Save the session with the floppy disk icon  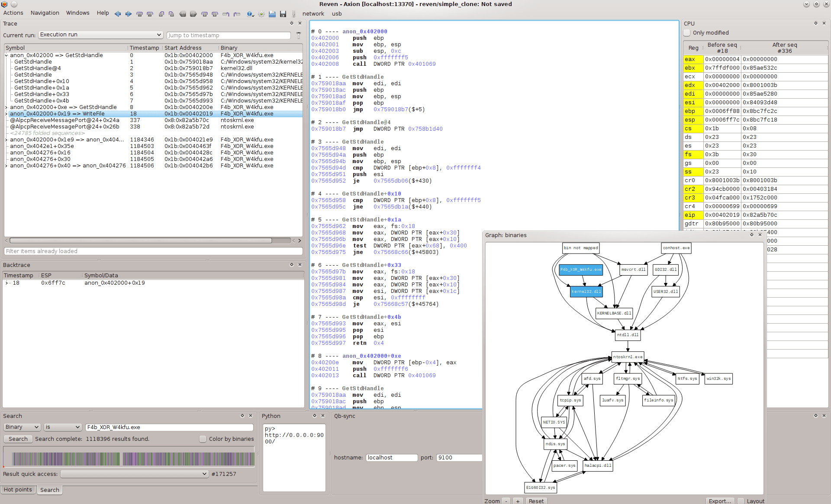click(x=283, y=14)
